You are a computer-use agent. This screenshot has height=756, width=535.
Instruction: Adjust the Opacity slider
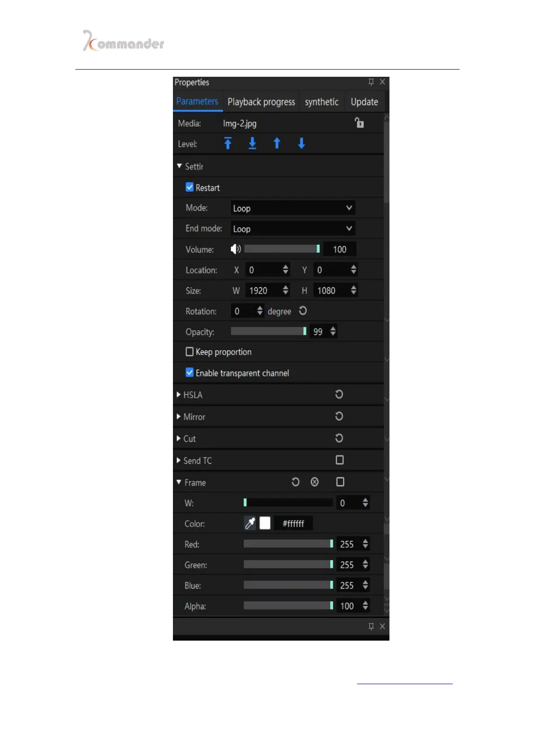269,331
